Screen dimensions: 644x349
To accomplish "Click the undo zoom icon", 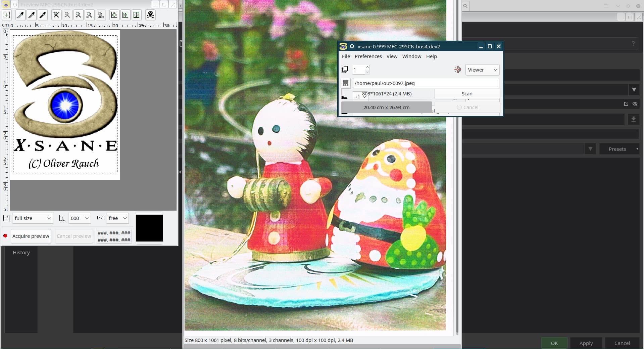I will coord(100,15).
